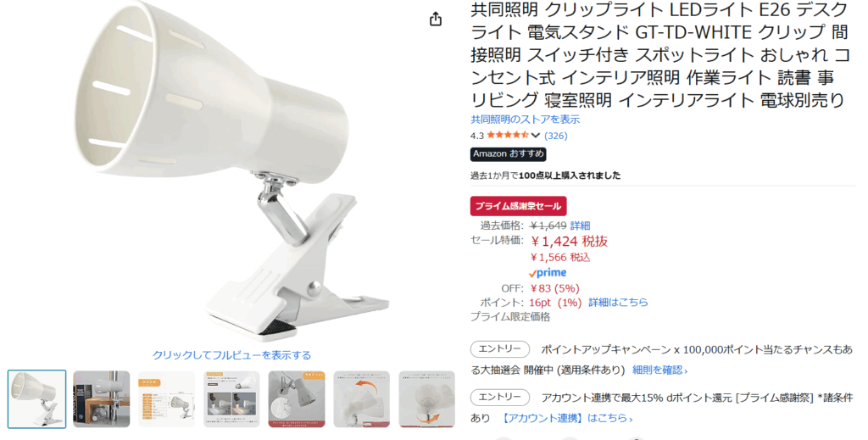Click the share icon above product image
The width and height of the screenshot is (868, 440).
(436, 19)
